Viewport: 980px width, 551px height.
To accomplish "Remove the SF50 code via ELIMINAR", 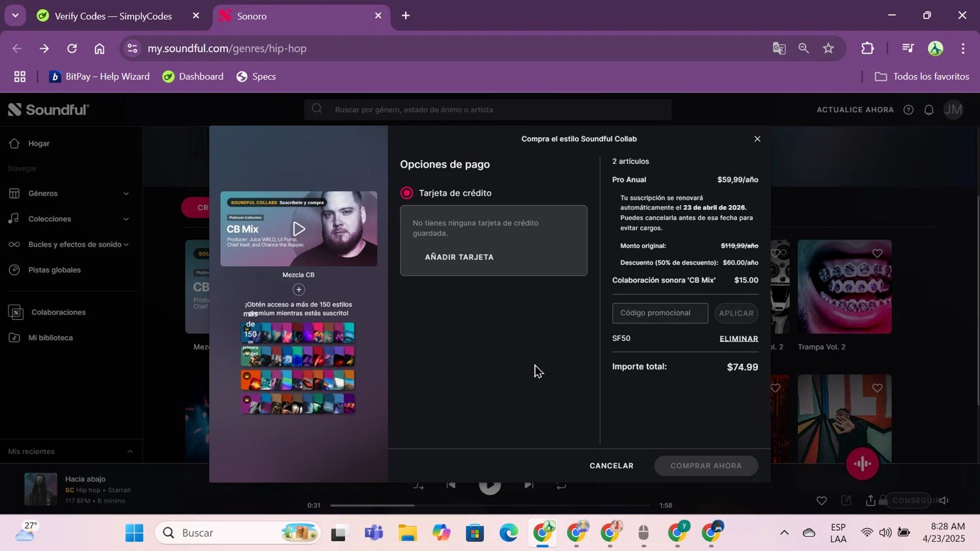I will coord(739,339).
